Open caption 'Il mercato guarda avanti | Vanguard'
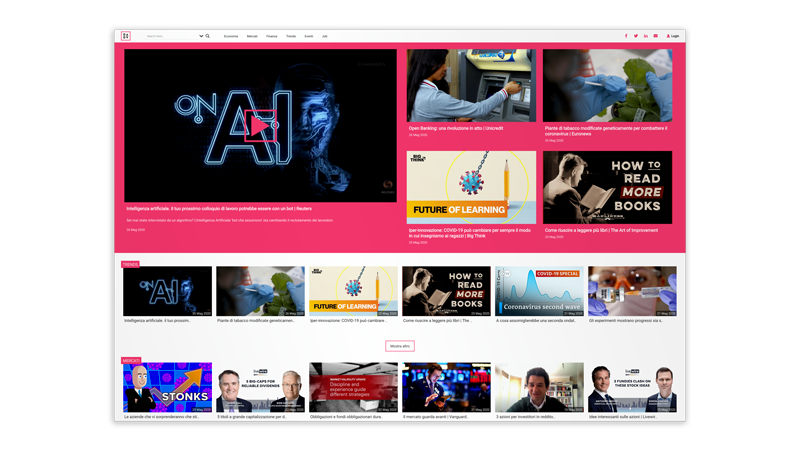The width and height of the screenshot is (800, 450). (436, 417)
